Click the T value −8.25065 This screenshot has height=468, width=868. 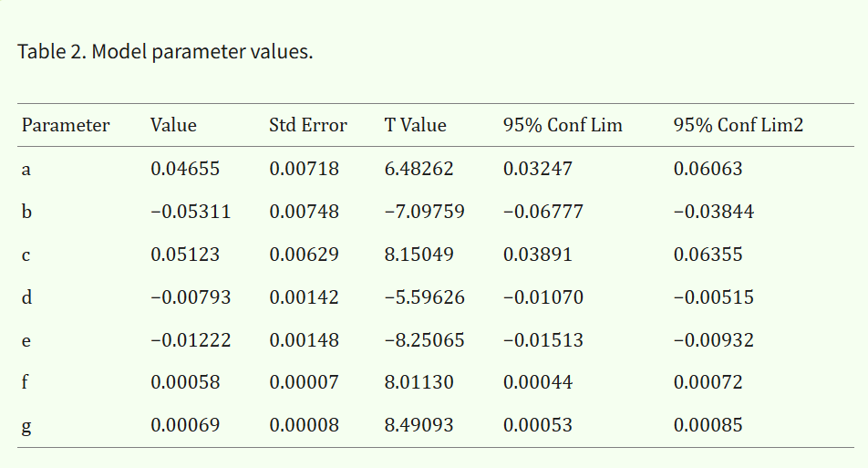click(425, 340)
